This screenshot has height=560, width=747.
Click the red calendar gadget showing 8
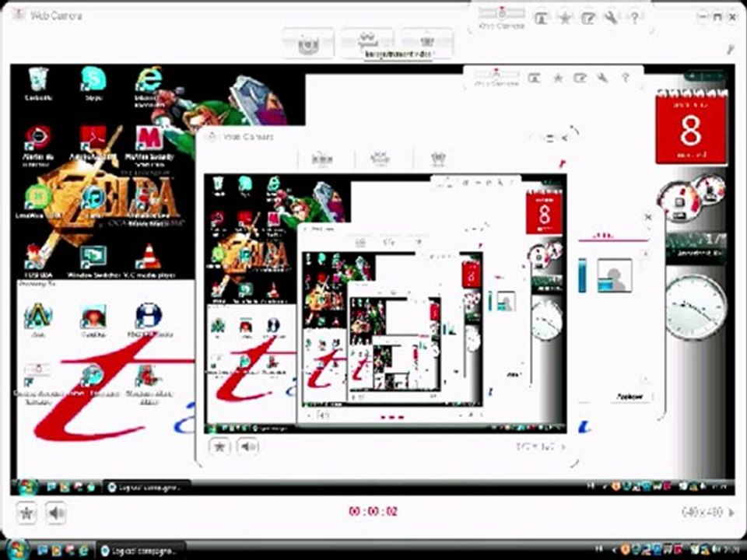point(691,126)
